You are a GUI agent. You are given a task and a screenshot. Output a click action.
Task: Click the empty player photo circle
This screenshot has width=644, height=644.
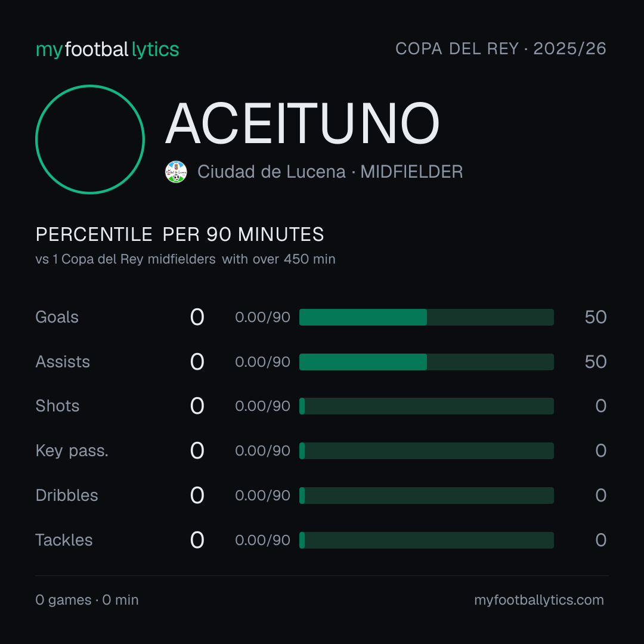click(90, 140)
